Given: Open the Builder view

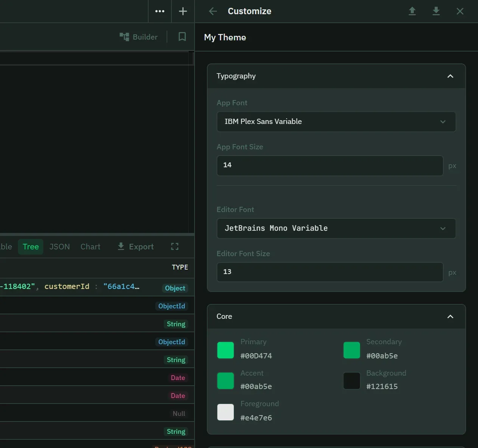Looking at the screenshot, I should point(139,37).
